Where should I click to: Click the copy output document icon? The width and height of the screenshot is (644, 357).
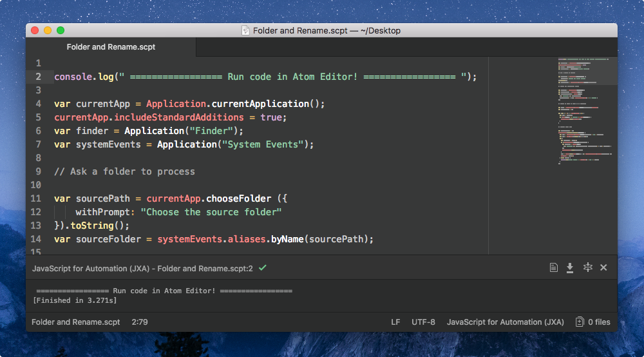coord(553,267)
